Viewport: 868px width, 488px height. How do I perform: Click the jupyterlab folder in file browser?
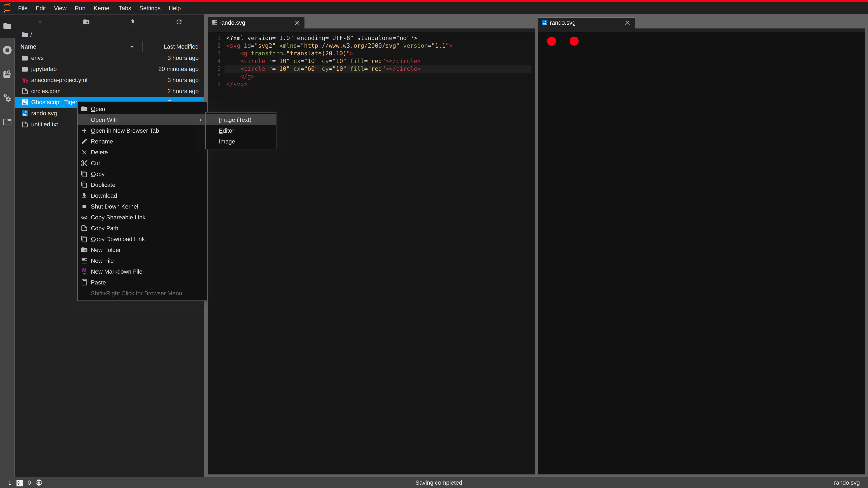tap(44, 68)
